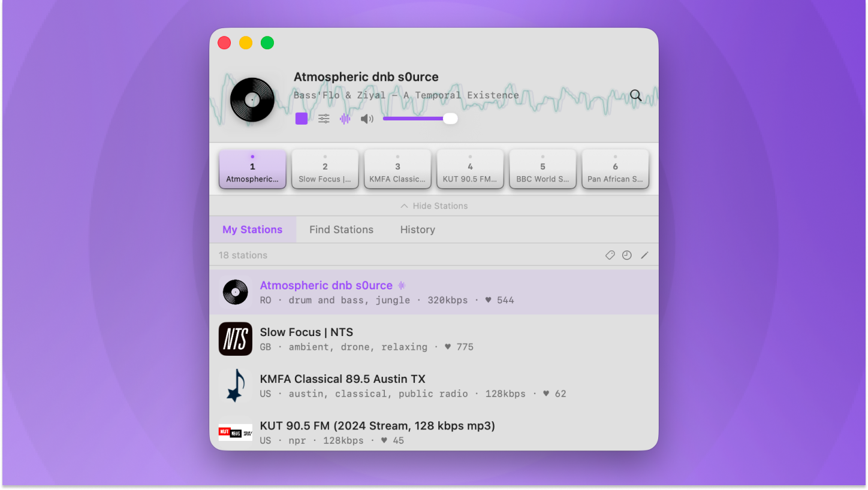Collapse list with Hide Stations
Screen dimensions: 868x490
point(434,205)
